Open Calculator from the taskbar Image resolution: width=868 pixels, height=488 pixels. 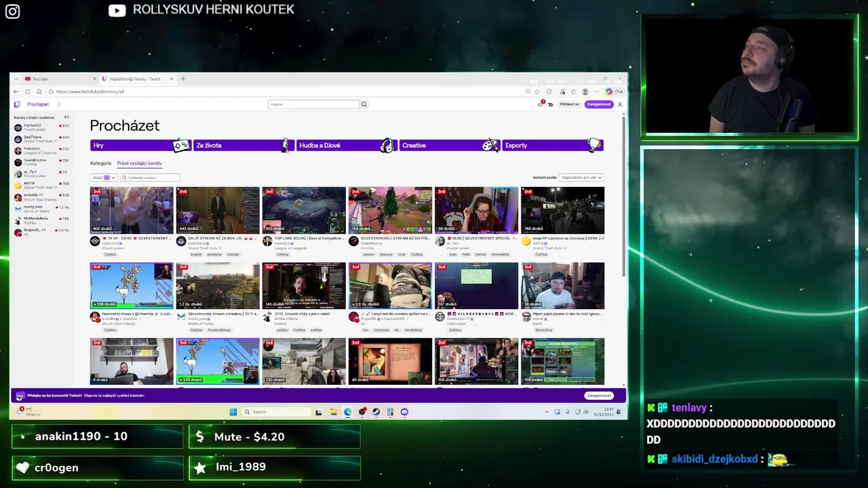point(390,411)
